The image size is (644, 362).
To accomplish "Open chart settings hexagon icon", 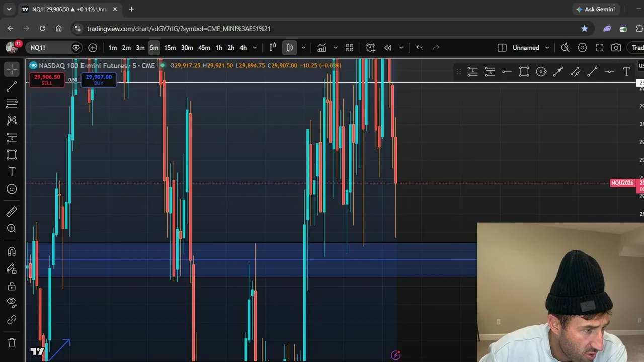I will pyautogui.click(x=582, y=48).
